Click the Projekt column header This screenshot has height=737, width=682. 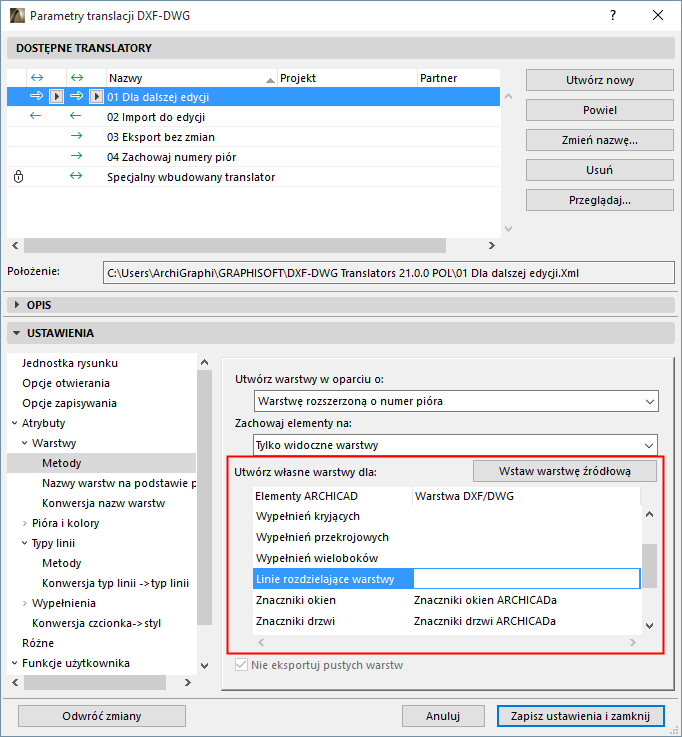tap(347, 78)
